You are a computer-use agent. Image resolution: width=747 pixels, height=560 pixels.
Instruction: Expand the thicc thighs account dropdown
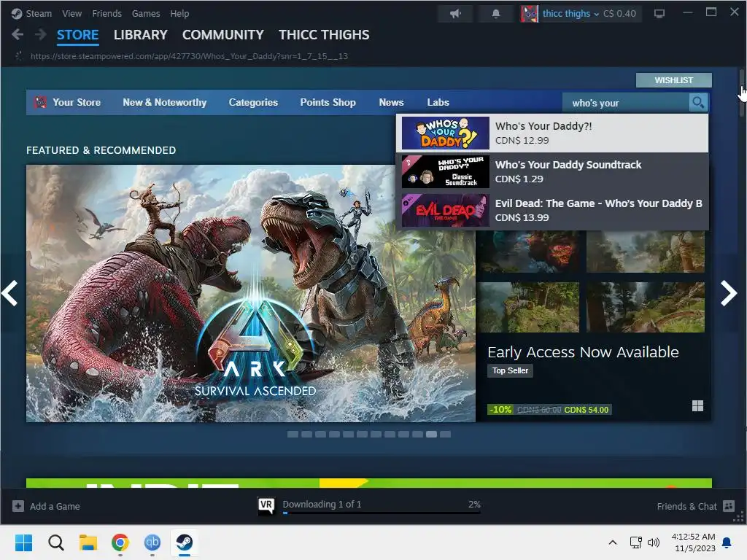(570, 13)
